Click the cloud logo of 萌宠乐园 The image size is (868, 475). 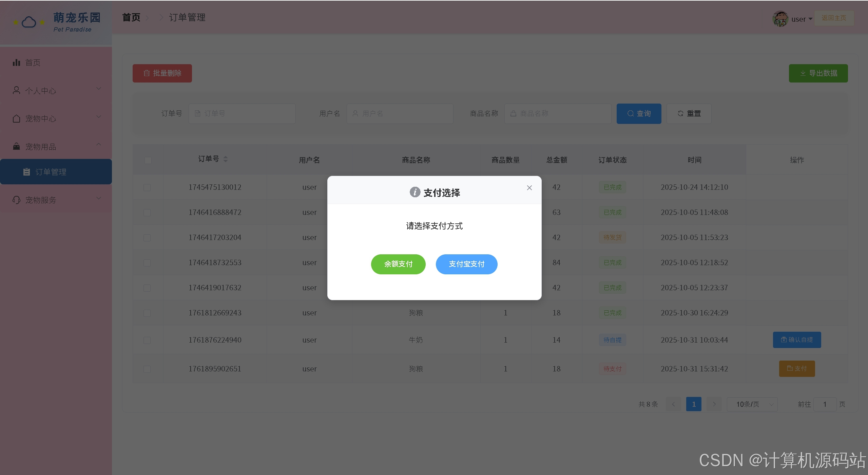coord(29,22)
